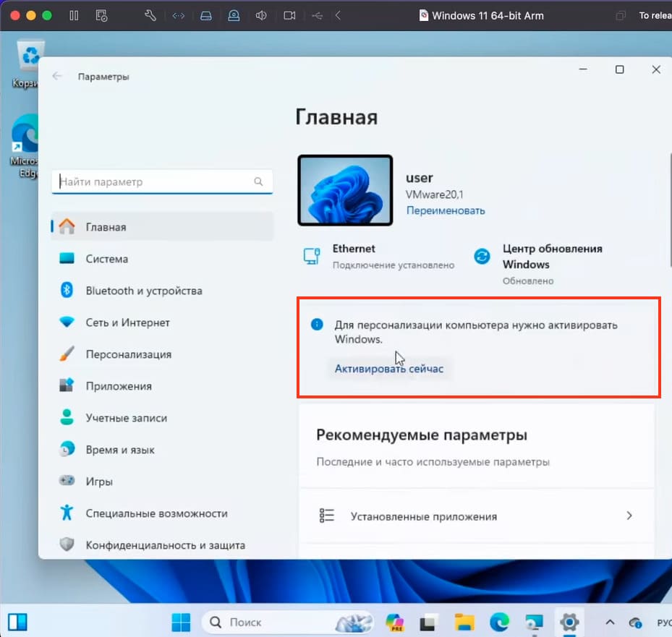Click the webcam device icon in VMware toolbar
Viewport: 672px width, 637px height.
(234, 16)
